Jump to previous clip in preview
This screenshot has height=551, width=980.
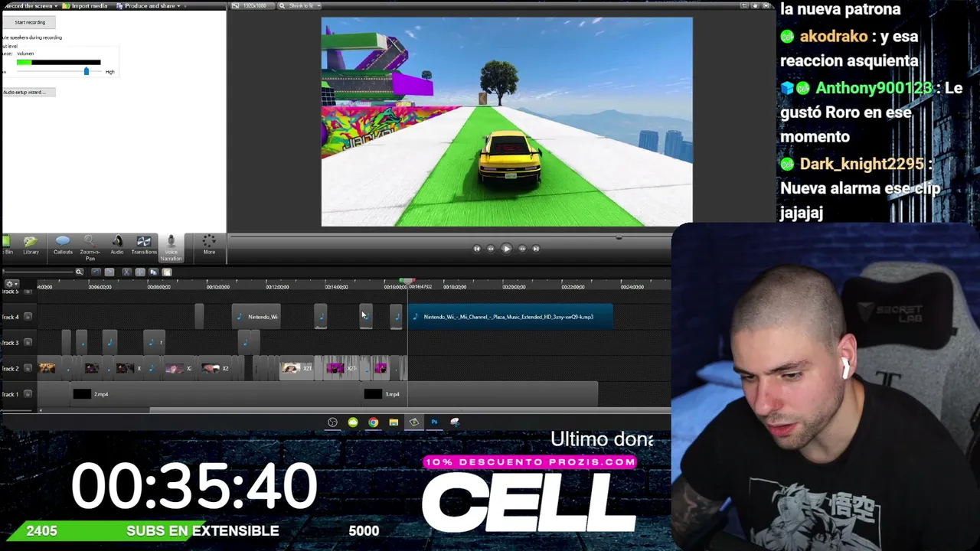coord(477,249)
